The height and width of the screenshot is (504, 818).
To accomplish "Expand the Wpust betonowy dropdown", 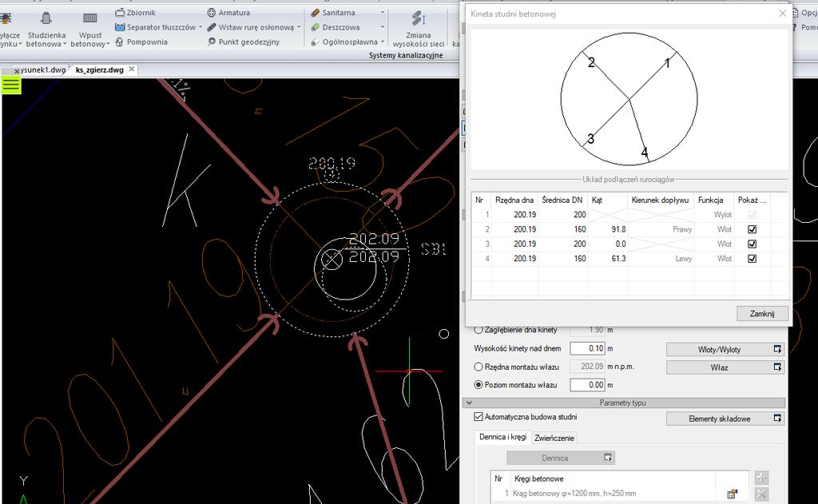I will pos(108,45).
